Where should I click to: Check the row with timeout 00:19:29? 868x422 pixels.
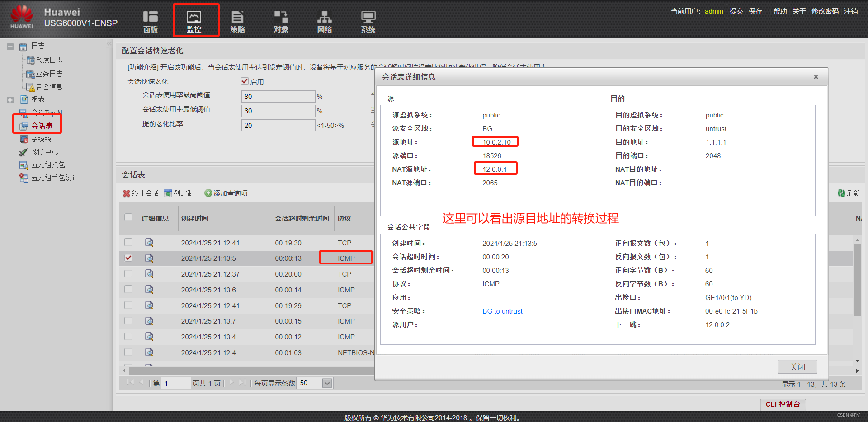tap(128, 305)
